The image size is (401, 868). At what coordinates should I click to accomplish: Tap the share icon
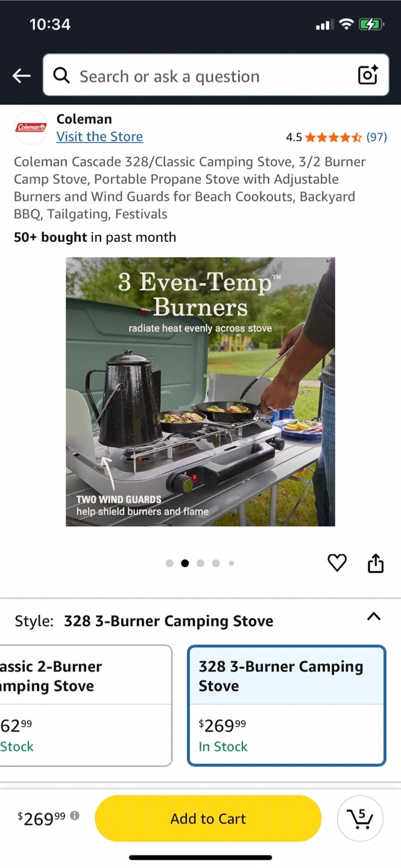click(376, 563)
